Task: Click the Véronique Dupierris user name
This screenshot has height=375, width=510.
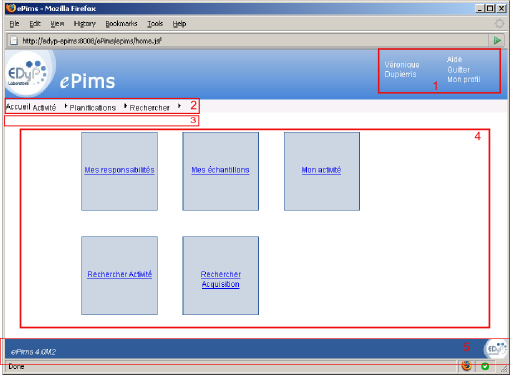Action: pyautogui.click(x=402, y=69)
